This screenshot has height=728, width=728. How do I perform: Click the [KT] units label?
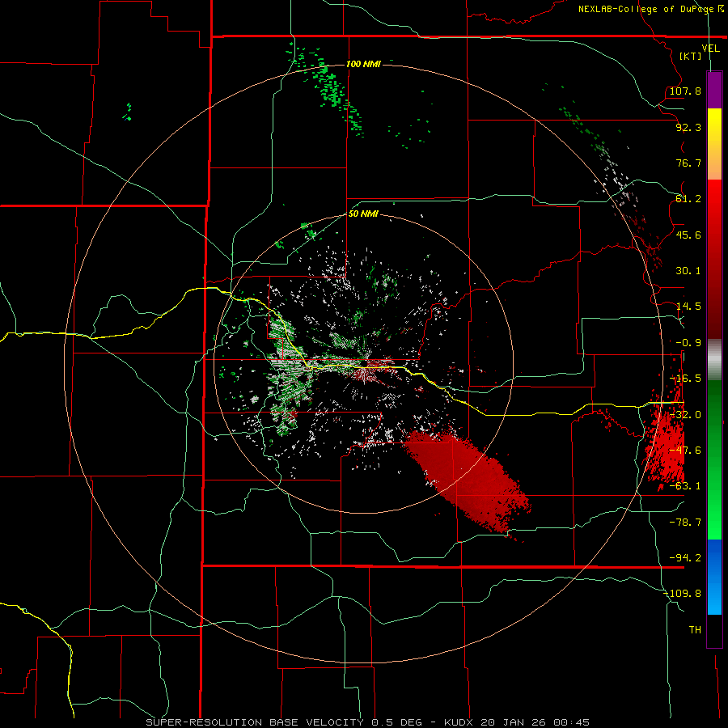(690, 56)
